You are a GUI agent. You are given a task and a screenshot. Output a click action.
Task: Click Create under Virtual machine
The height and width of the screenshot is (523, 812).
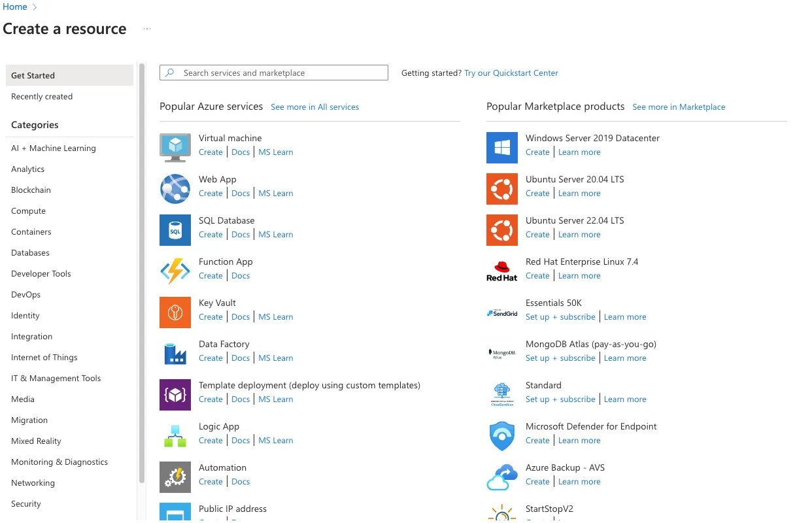[211, 152]
